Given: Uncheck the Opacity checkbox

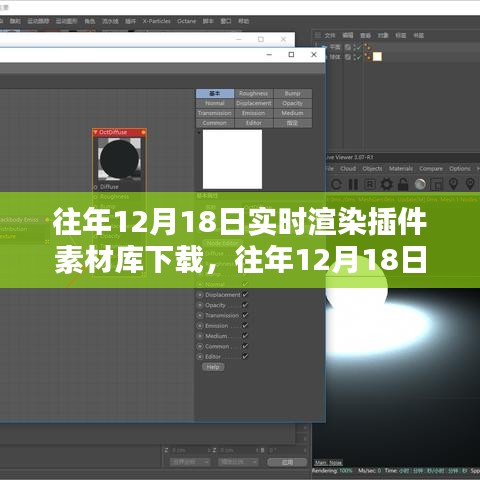Looking at the screenshot, I should coord(245,305).
